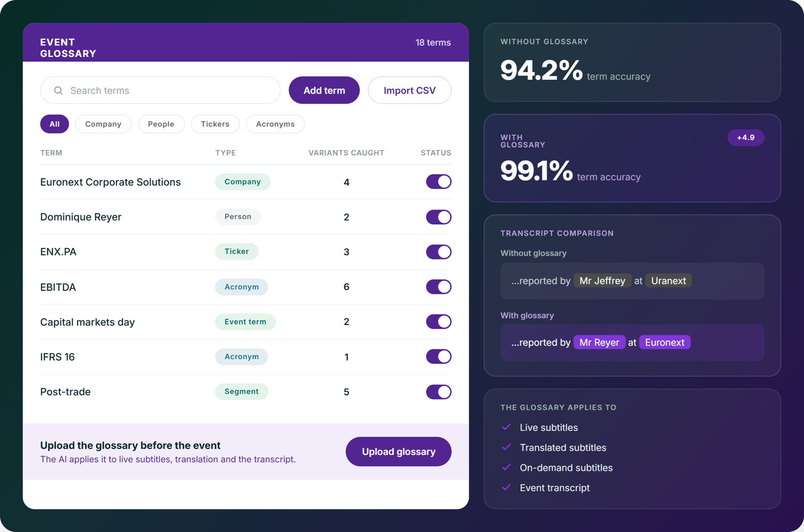Click the checkmark beside Live subtitles
The width and height of the screenshot is (804, 532).
[507, 427]
